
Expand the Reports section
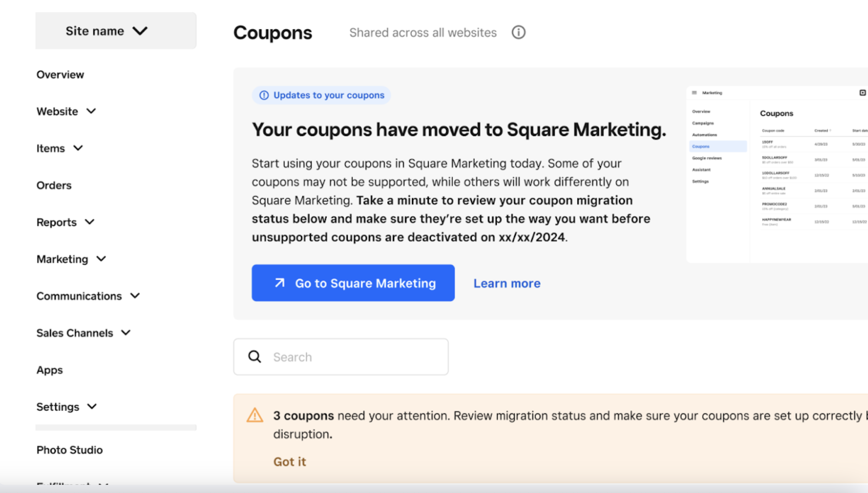coord(66,222)
